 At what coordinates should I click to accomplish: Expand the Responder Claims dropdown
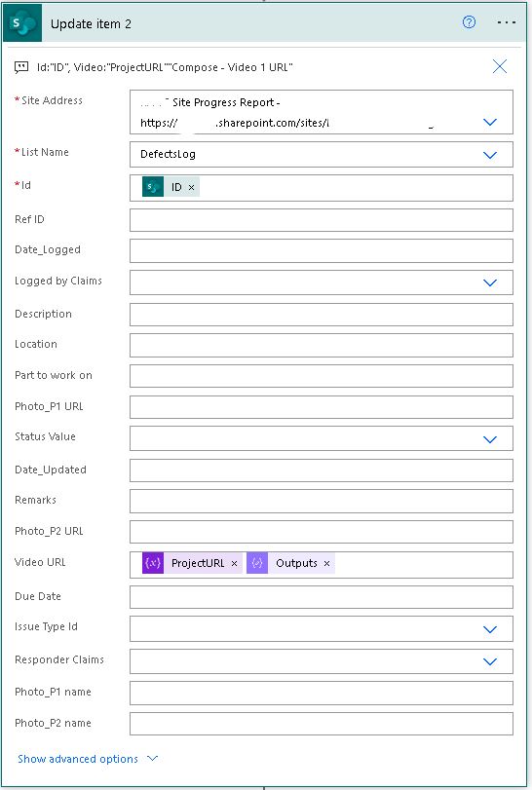coord(490,662)
